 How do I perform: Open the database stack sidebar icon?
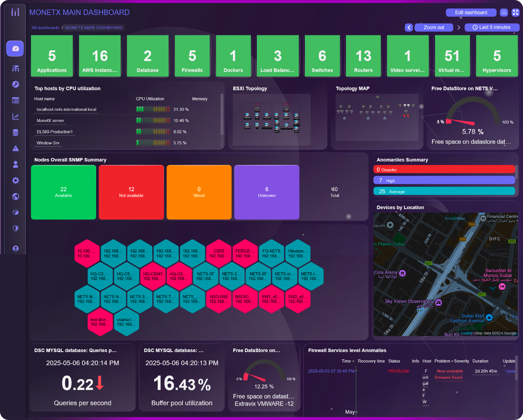click(16, 133)
